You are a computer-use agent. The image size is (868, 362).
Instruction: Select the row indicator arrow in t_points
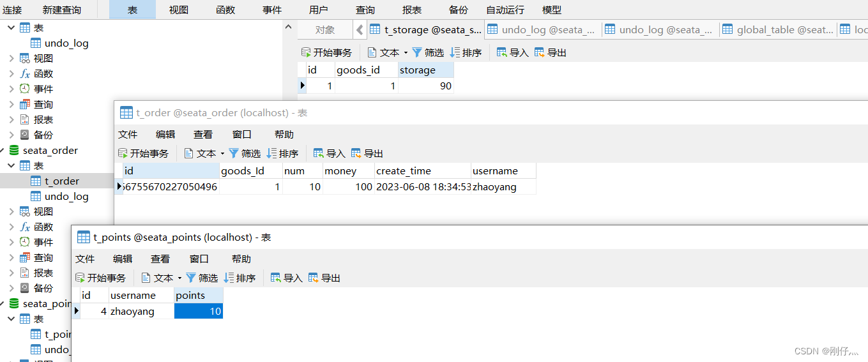[x=77, y=312]
